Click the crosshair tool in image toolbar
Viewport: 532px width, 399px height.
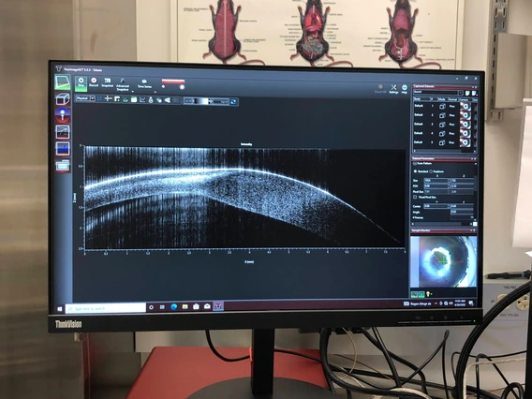(109, 98)
